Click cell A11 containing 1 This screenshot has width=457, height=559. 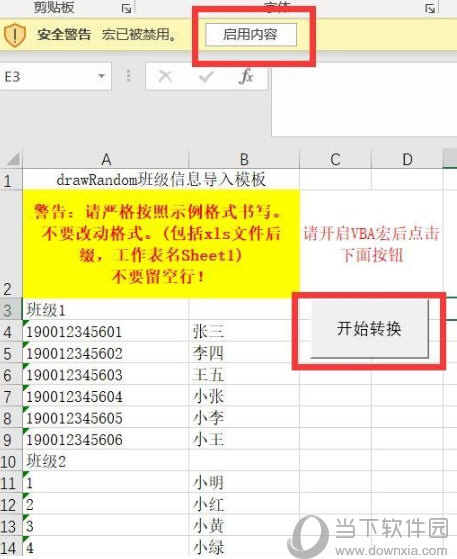point(106,483)
